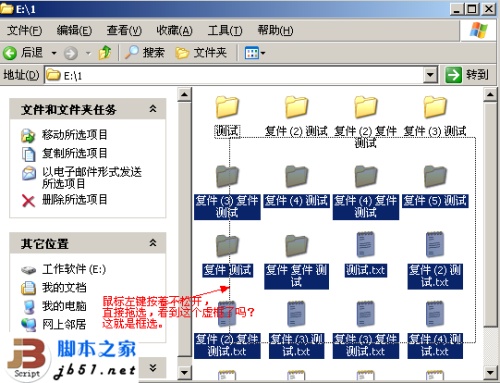500x383 pixels.
Task: Click the 测试 folder name label
Action: point(227,131)
